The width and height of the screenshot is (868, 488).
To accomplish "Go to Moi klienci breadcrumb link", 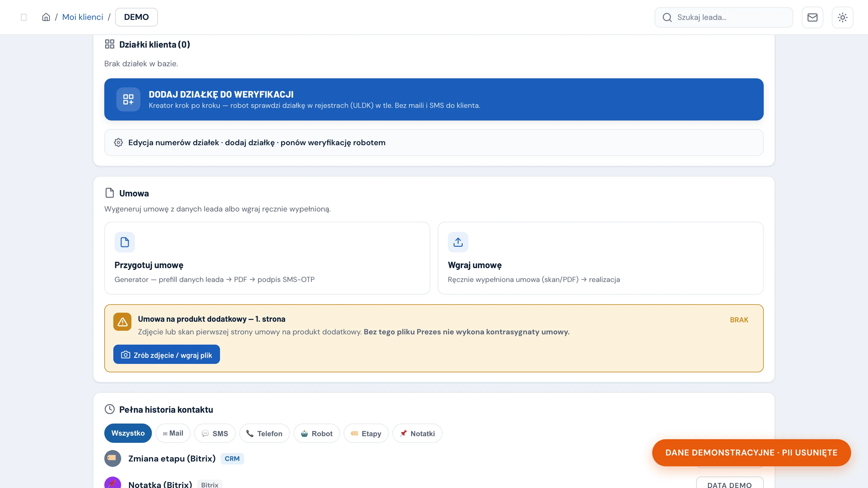I will click(83, 17).
